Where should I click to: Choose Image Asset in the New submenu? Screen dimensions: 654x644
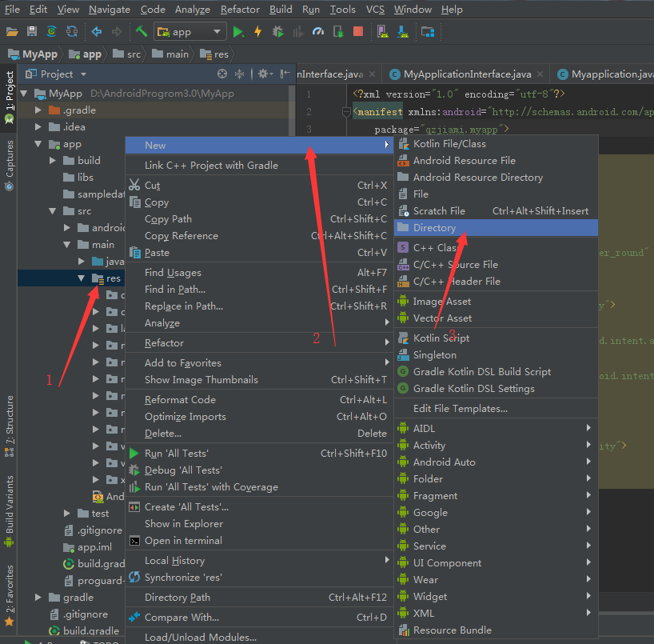coord(496,302)
